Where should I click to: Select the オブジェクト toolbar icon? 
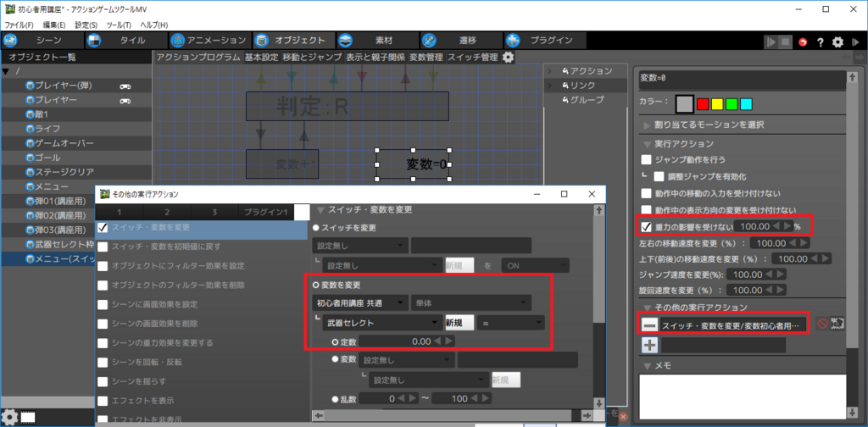(262, 41)
